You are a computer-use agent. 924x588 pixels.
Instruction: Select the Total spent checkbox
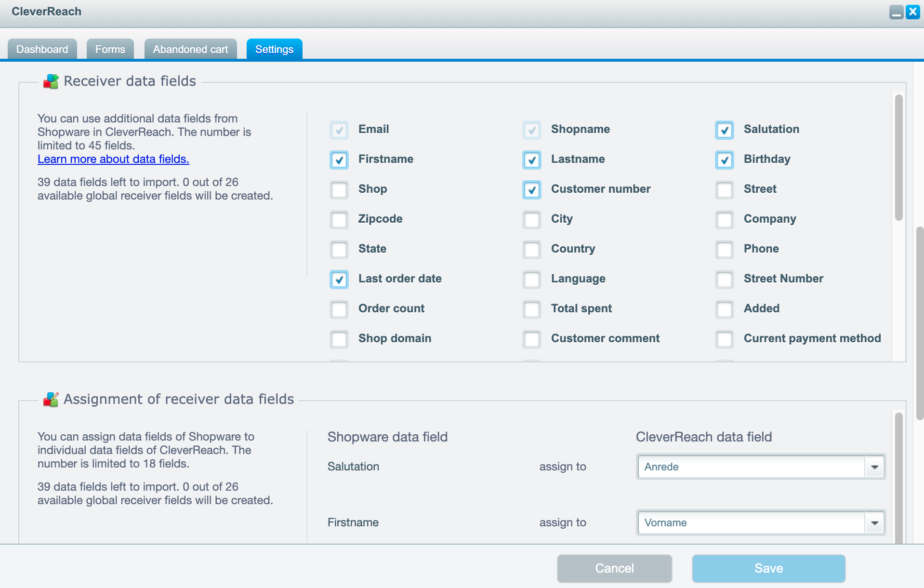[532, 309]
